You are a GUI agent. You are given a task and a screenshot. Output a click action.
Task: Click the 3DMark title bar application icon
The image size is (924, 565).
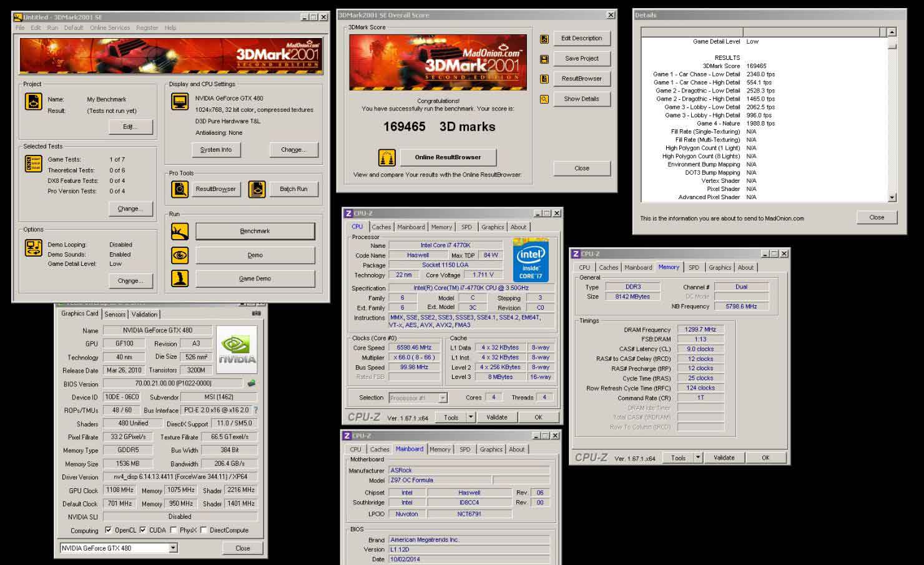tap(18, 17)
